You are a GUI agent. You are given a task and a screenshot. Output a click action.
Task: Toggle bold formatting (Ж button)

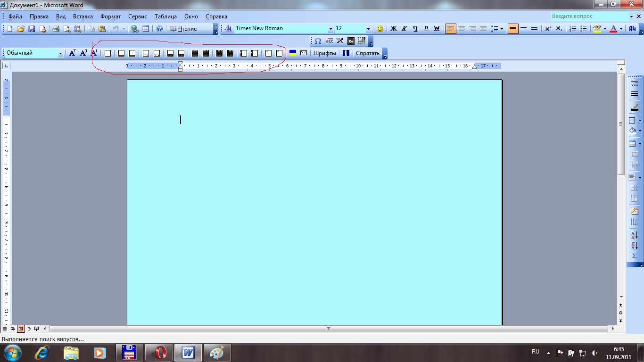[x=393, y=29]
